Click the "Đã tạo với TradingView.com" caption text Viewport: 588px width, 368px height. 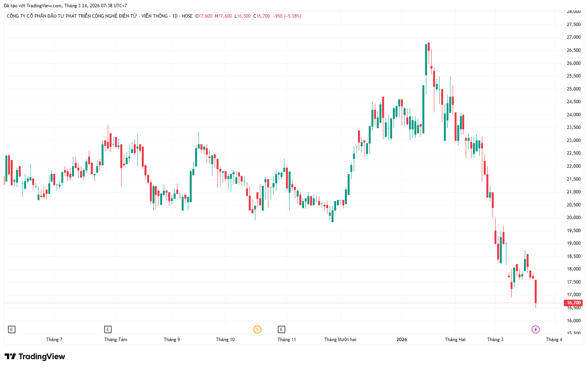[33, 6]
